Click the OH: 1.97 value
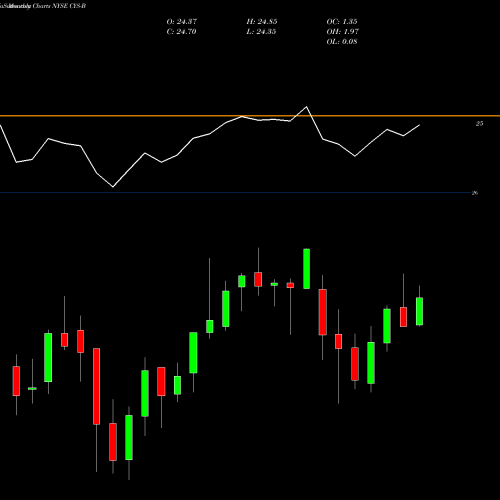The image size is (500, 500). point(342,32)
